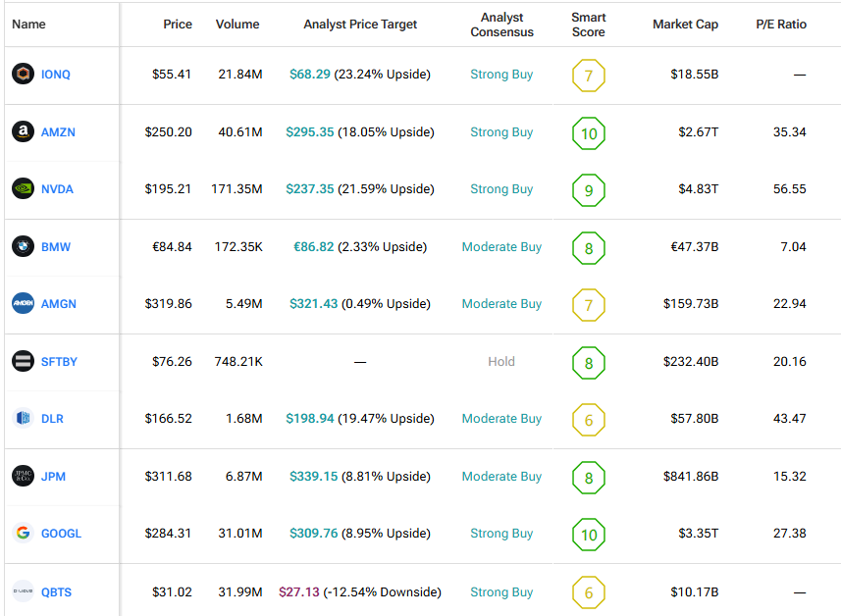Open the $237.35 NVDA price target
The image size is (841, 616).
(x=310, y=189)
